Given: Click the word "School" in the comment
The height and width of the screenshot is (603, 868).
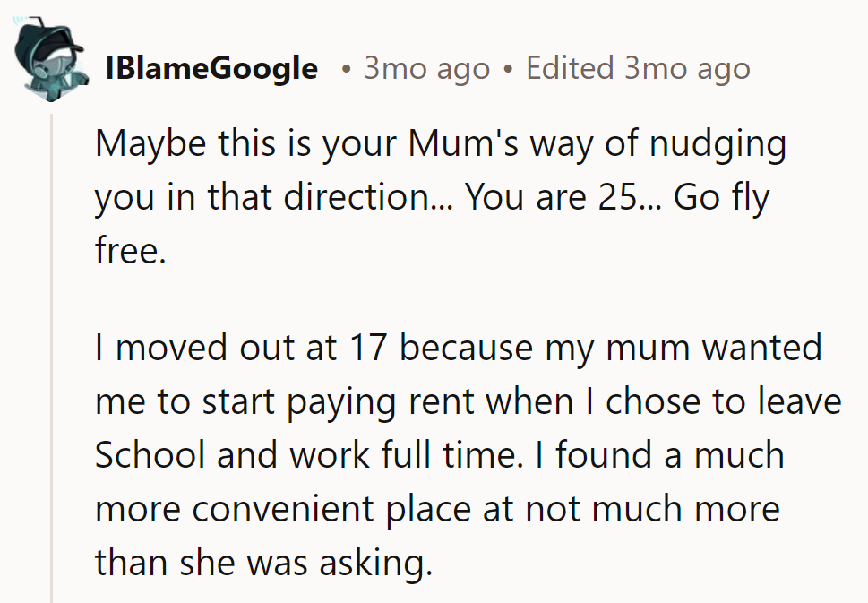Looking at the screenshot, I should (150, 454).
